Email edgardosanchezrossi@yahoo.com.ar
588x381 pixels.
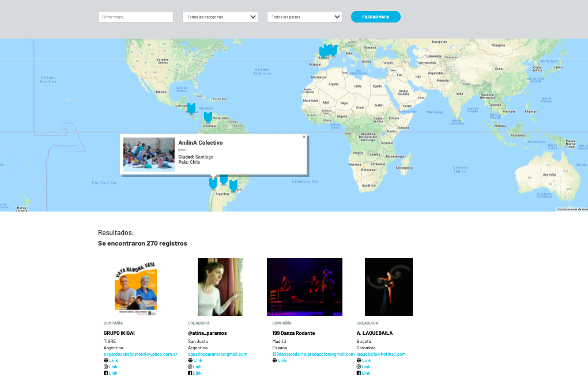click(140, 354)
